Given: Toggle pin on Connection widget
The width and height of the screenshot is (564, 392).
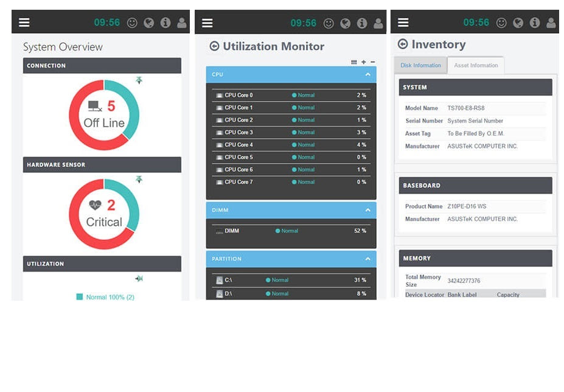Looking at the screenshot, I should pyautogui.click(x=139, y=80).
